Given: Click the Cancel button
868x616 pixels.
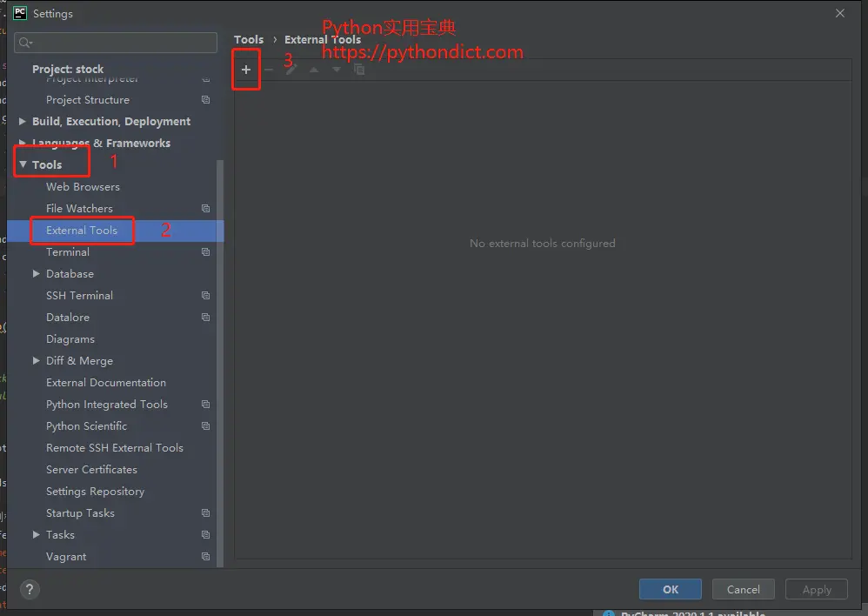Looking at the screenshot, I should pyautogui.click(x=744, y=589).
